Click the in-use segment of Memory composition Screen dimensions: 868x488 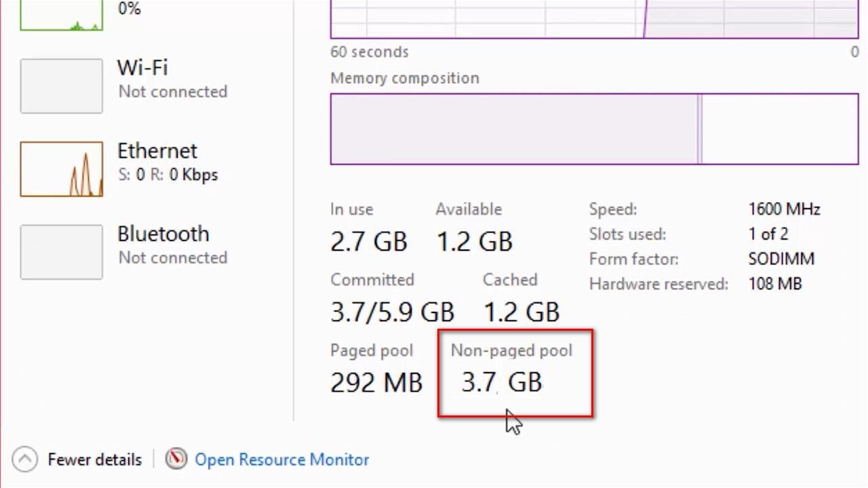(x=513, y=129)
